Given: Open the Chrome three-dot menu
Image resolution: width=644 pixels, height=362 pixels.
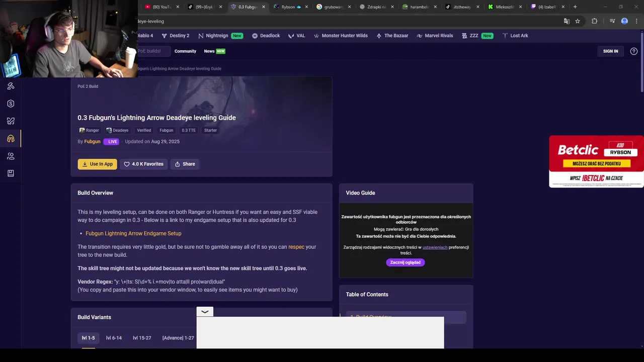Looking at the screenshot, I should [636, 21].
